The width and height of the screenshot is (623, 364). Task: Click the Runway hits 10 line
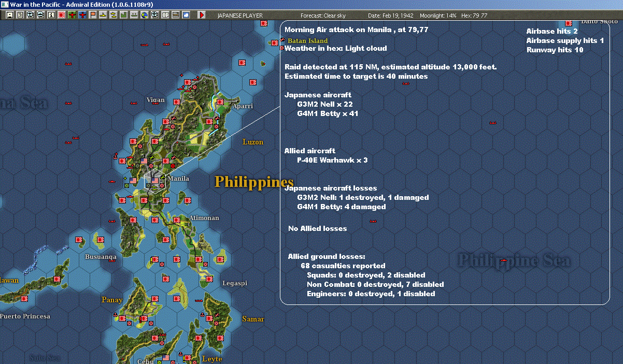pos(555,50)
